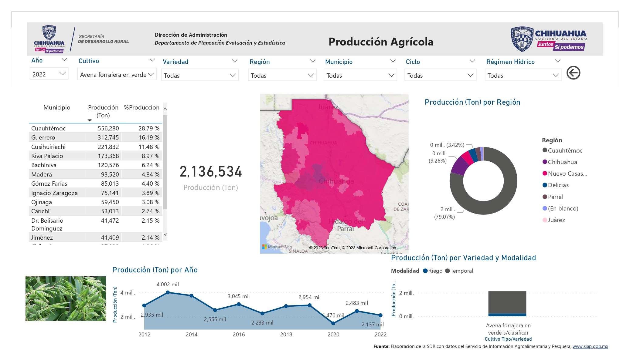Click the Cuauhtémoc legend color dot
This screenshot has width=630, height=364.
(x=545, y=150)
